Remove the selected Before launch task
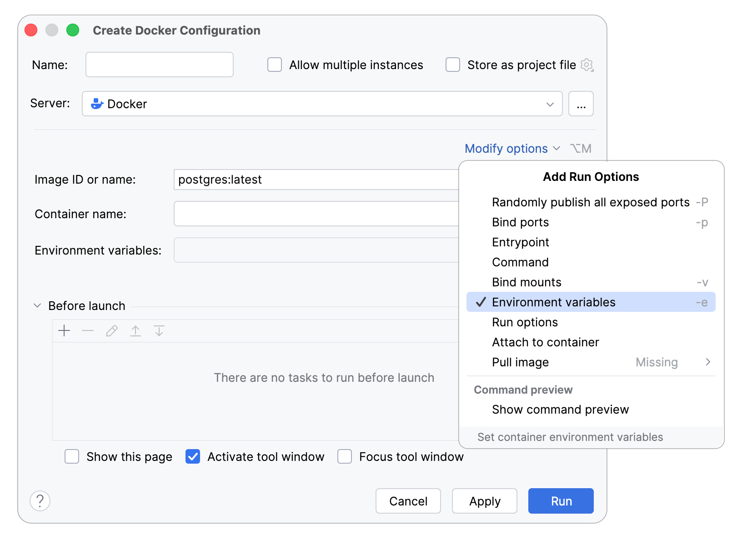Screen dimensions: 752x560 tap(88, 331)
